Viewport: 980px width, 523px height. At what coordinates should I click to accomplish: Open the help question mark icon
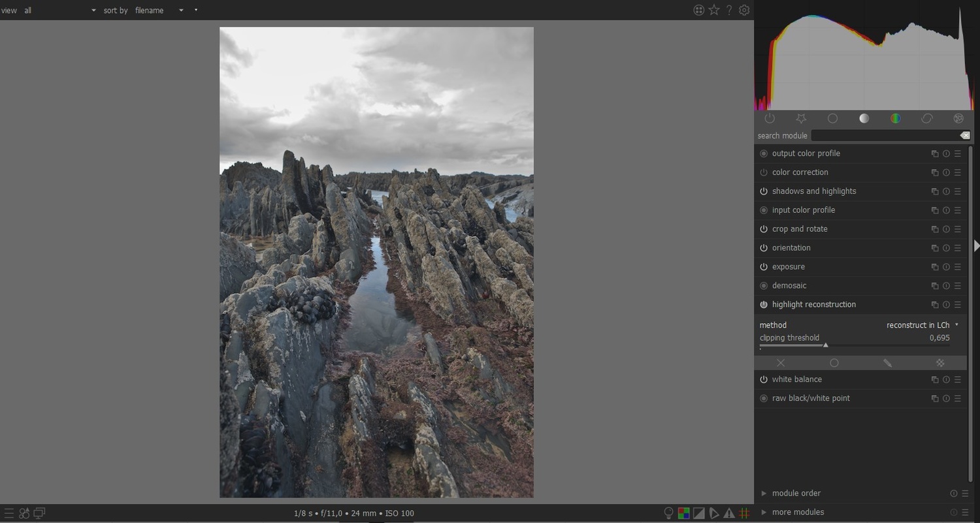point(729,10)
